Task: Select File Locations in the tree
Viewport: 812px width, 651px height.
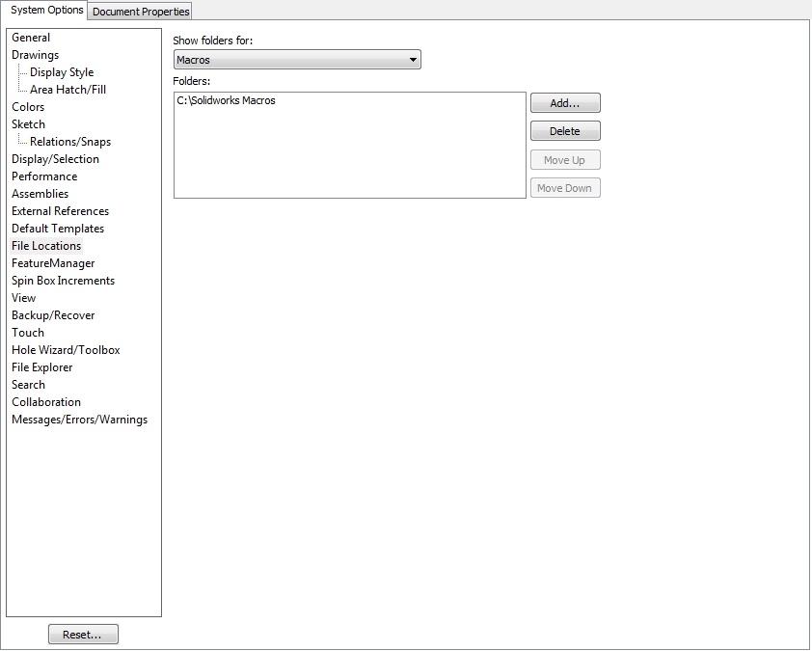Action: coord(46,246)
